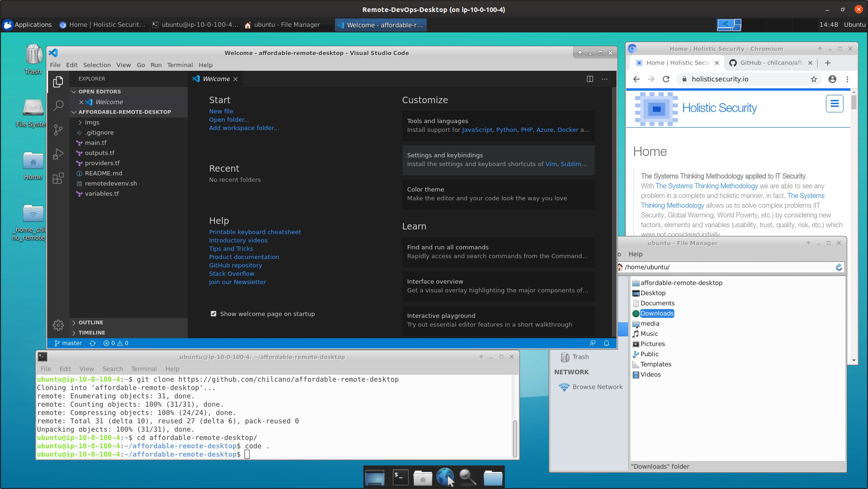
Task: Open the Explorer view in VS Code activity bar
Action: [x=58, y=82]
